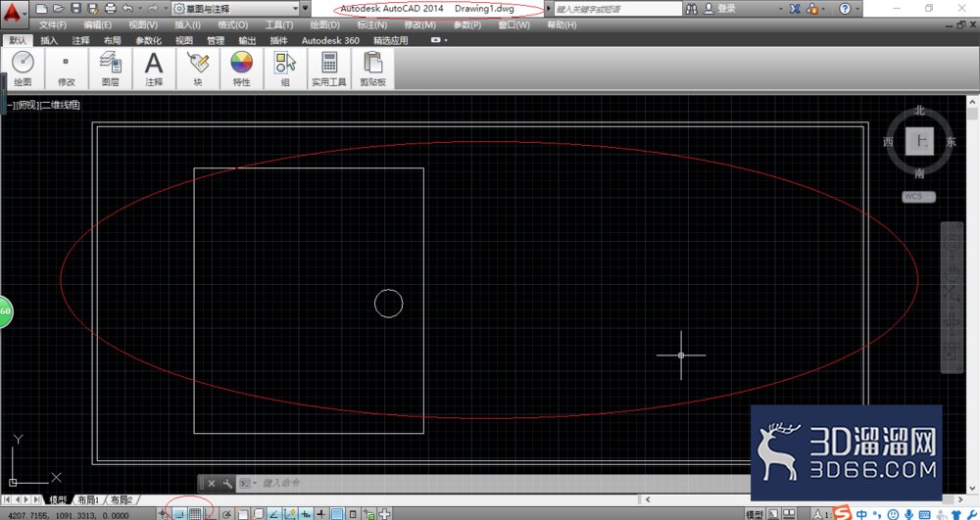Open the 组 (Group) panel

[x=285, y=69]
